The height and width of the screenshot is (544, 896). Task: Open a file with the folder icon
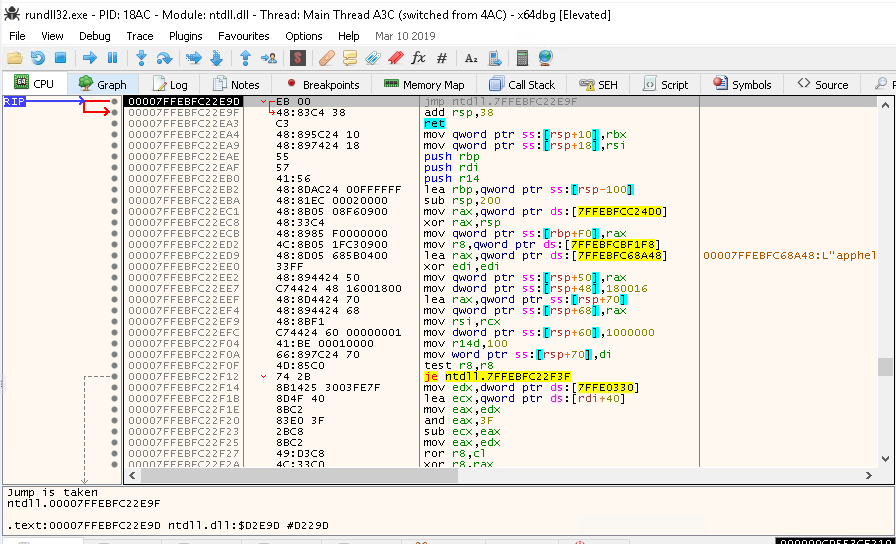click(x=14, y=58)
